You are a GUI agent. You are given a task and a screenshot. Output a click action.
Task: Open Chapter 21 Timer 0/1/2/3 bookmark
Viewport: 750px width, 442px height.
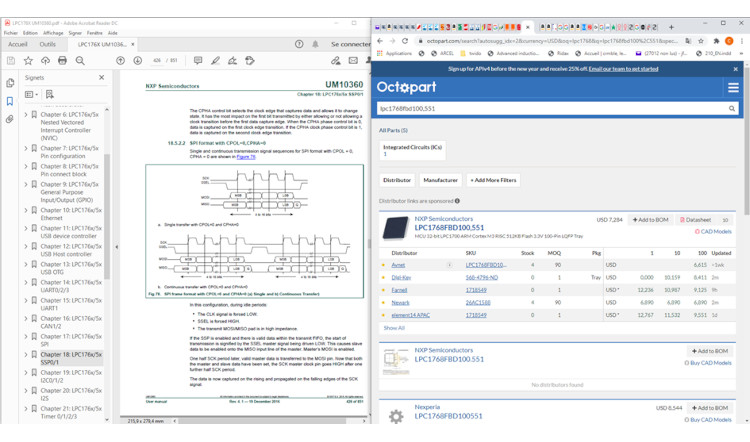coord(71,412)
